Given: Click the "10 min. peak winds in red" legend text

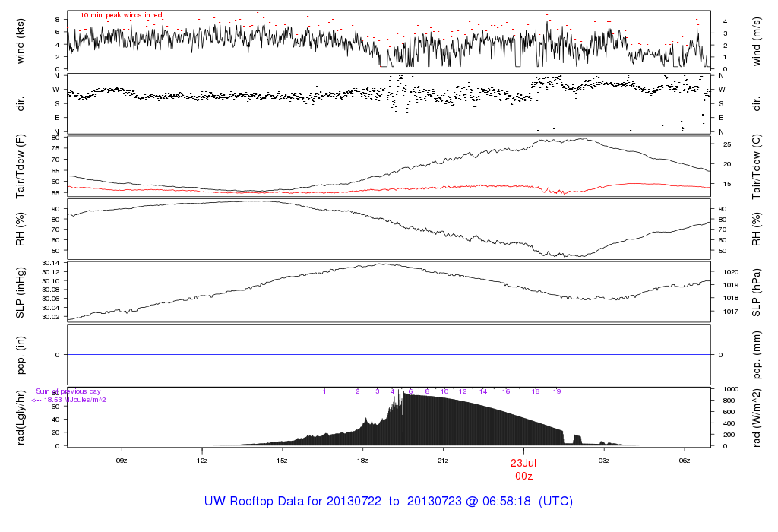Looking at the screenshot, I should pyautogui.click(x=121, y=15).
